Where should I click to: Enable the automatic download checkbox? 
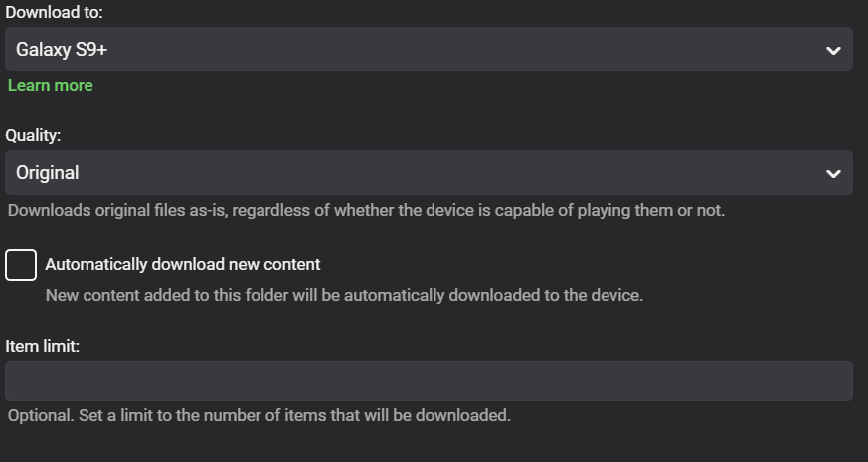click(21, 265)
